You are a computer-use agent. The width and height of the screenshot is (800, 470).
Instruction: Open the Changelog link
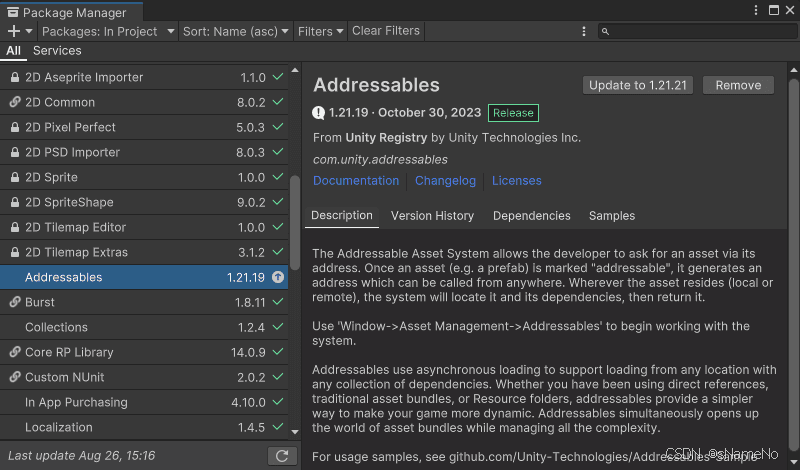point(445,181)
